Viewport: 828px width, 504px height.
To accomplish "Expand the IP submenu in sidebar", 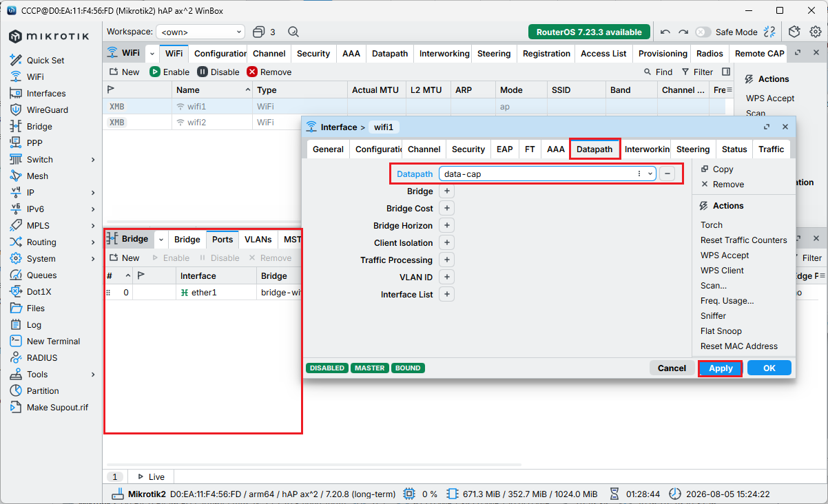I will pyautogui.click(x=93, y=192).
